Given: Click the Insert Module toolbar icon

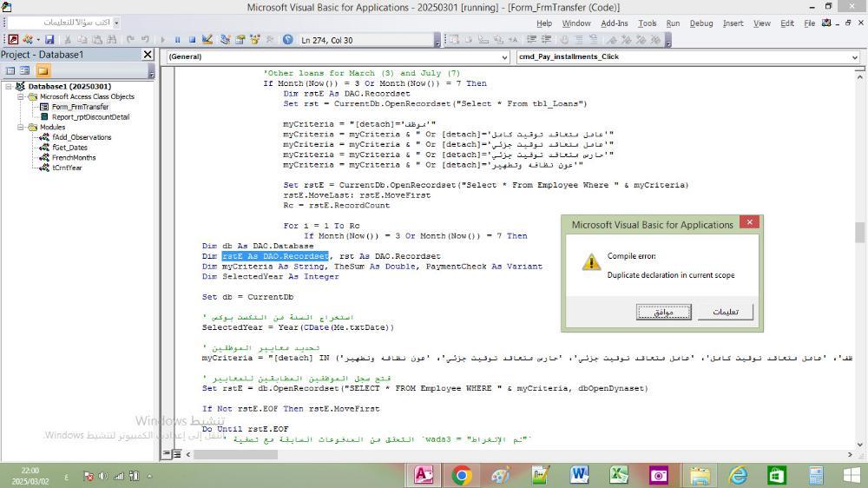Looking at the screenshot, I should tap(27, 40).
